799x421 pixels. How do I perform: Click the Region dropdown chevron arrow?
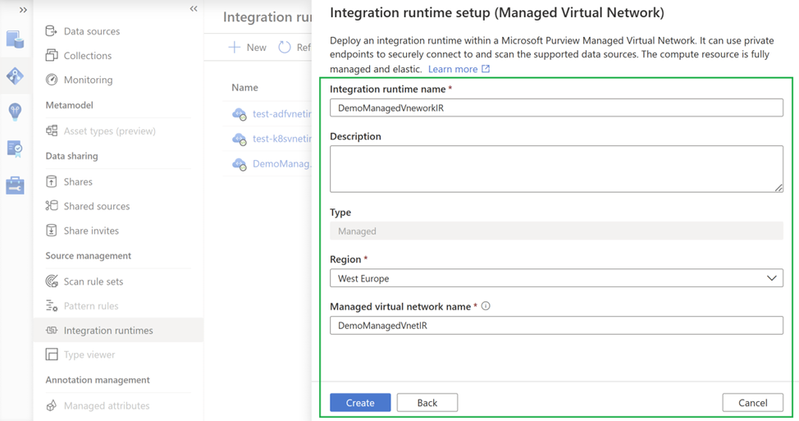771,278
